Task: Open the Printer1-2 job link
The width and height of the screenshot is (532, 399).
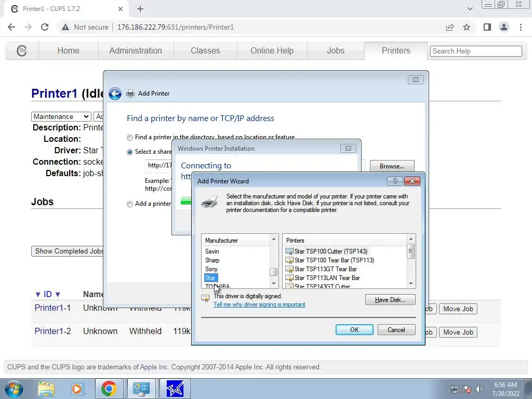Action: [x=52, y=331]
